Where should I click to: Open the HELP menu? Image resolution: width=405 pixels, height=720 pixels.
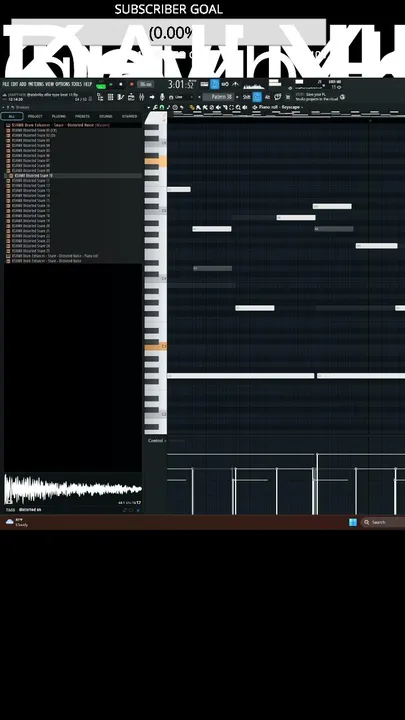tap(88, 84)
